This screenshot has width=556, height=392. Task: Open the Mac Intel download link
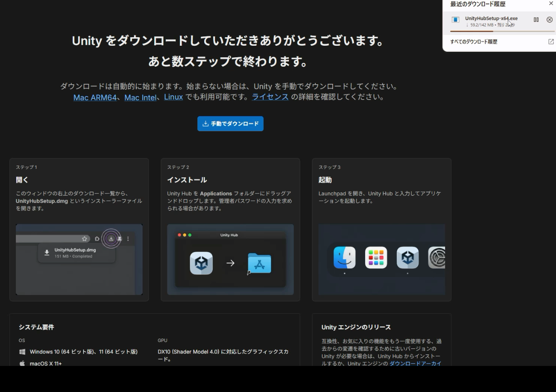(140, 97)
